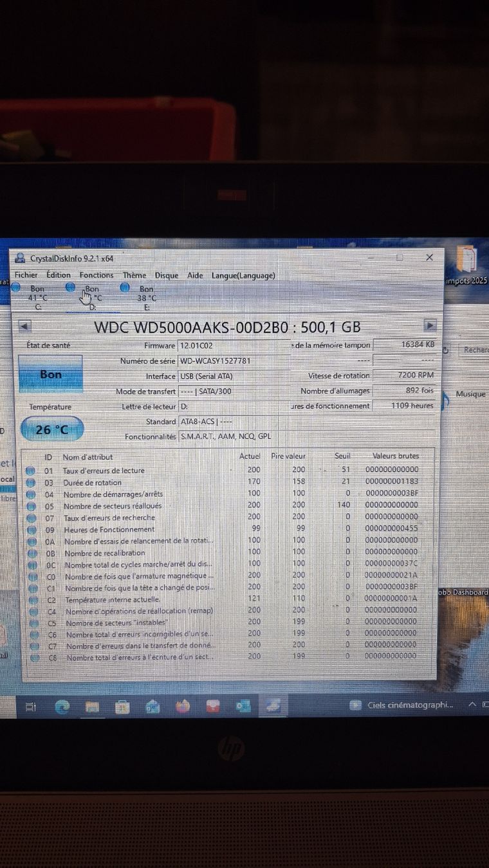The height and width of the screenshot is (868, 489).
Task: Click status circle for Taux d'erreurs de recherche
Action: [31, 518]
